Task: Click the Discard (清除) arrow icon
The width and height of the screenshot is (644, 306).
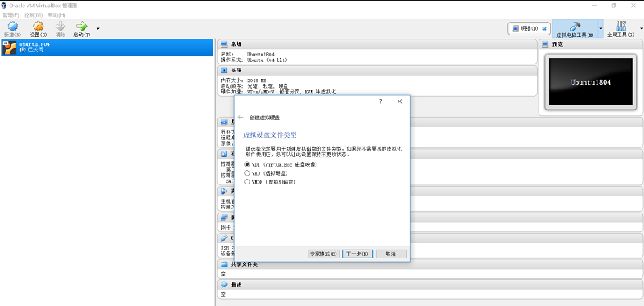Action: point(60,27)
